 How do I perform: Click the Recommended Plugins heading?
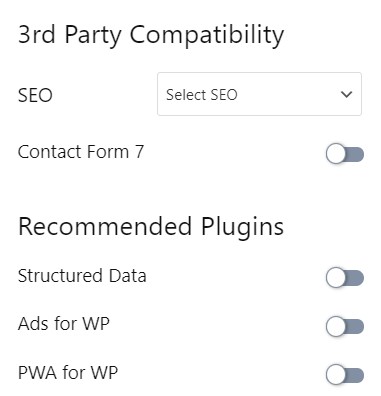(151, 227)
